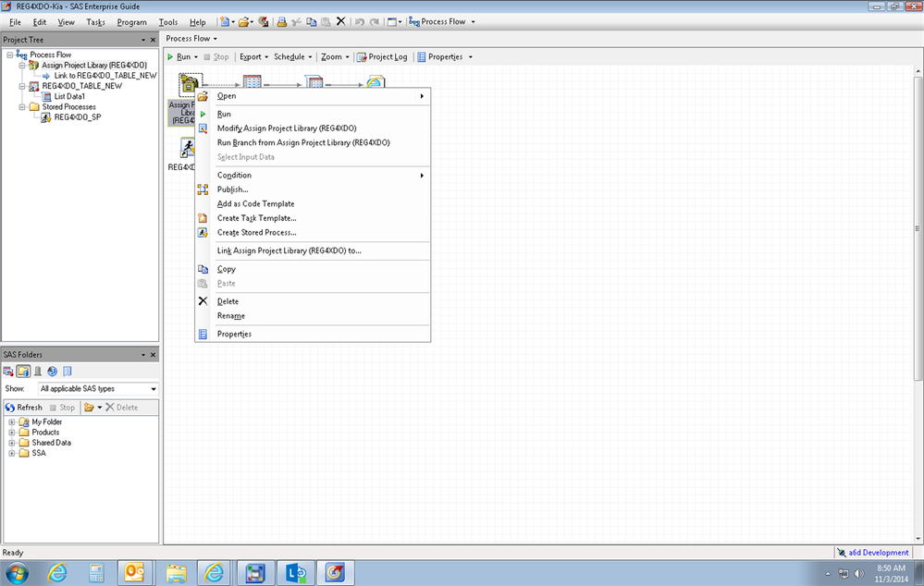This screenshot has height=586, width=924.
Task: Click the Project Log button
Action: pyautogui.click(x=382, y=57)
